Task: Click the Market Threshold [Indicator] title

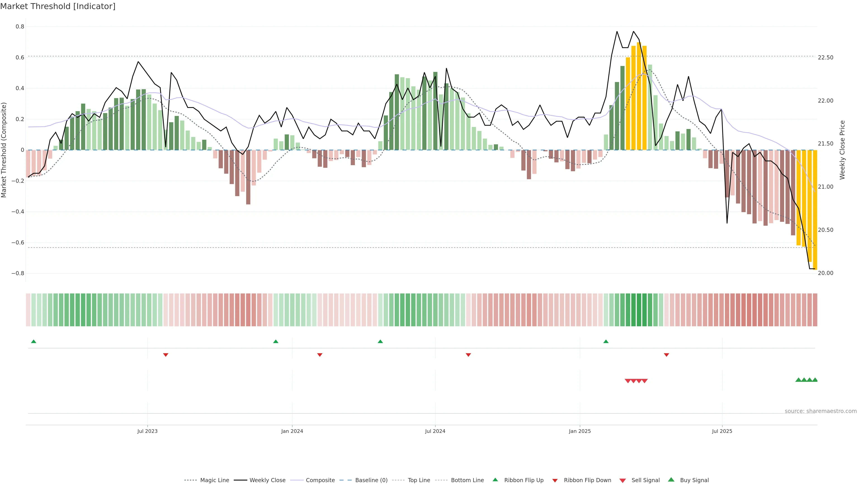Action: (x=58, y=6)
